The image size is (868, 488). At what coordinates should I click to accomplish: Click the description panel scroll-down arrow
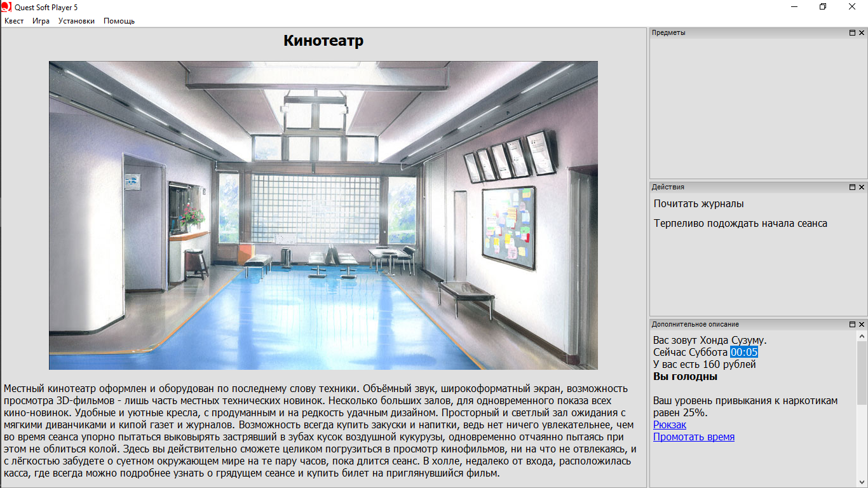(862, 481)
